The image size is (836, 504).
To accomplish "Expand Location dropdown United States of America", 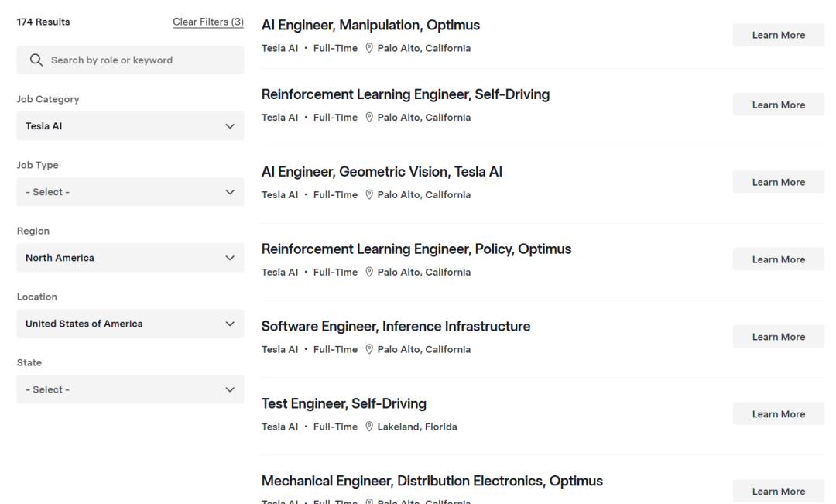I will pos(130,324).
